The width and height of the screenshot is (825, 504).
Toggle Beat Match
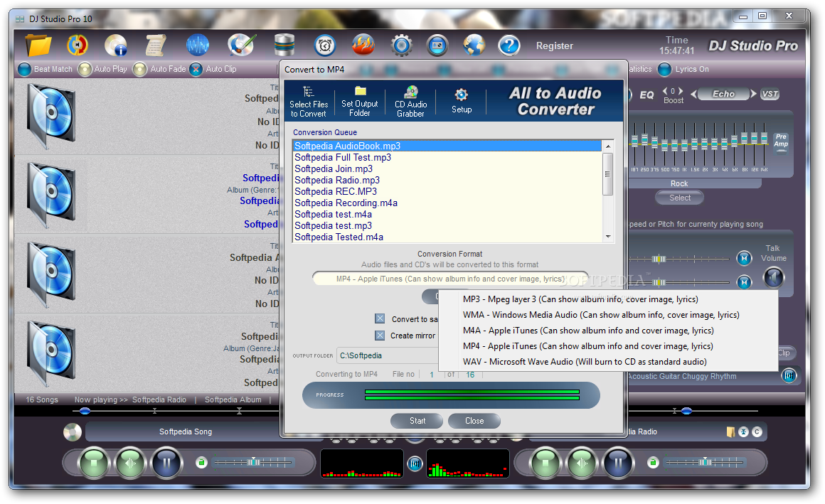[x=24, y=69]
